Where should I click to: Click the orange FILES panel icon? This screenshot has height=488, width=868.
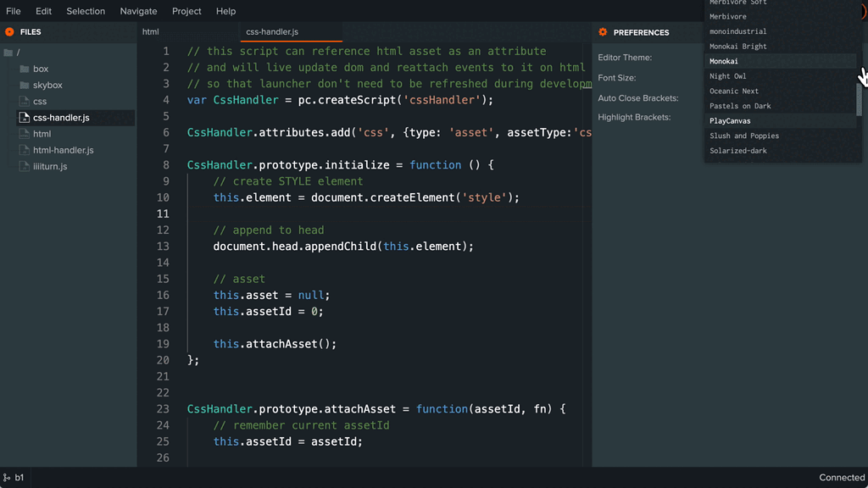8,32
